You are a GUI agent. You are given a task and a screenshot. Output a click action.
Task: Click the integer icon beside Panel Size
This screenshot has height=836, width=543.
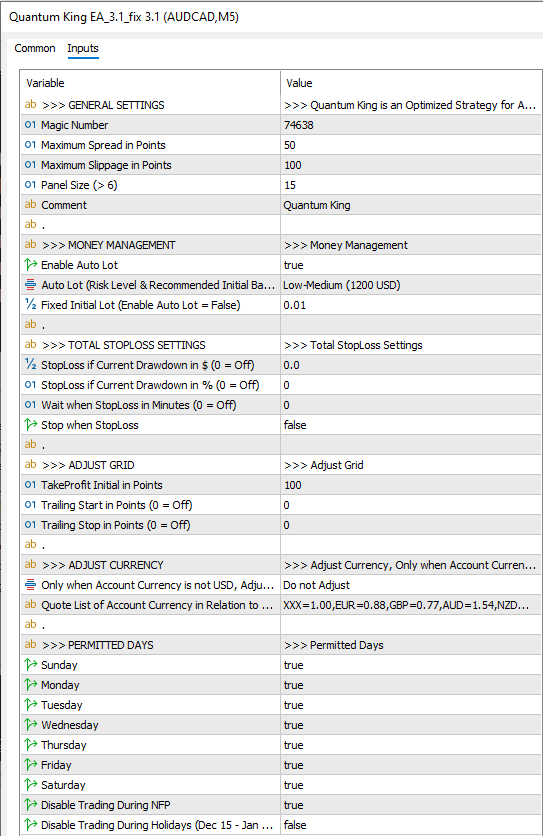click(x=30, y=185)
